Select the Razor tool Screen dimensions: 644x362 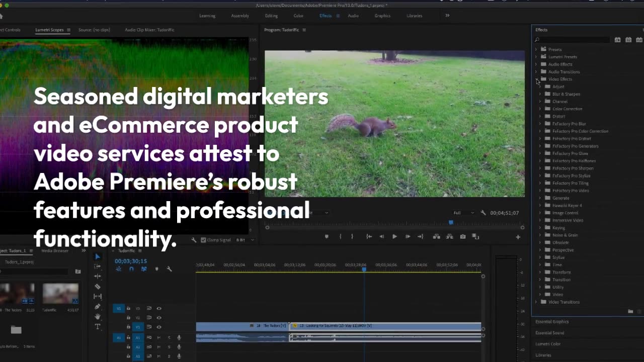[x=98, y=287]
